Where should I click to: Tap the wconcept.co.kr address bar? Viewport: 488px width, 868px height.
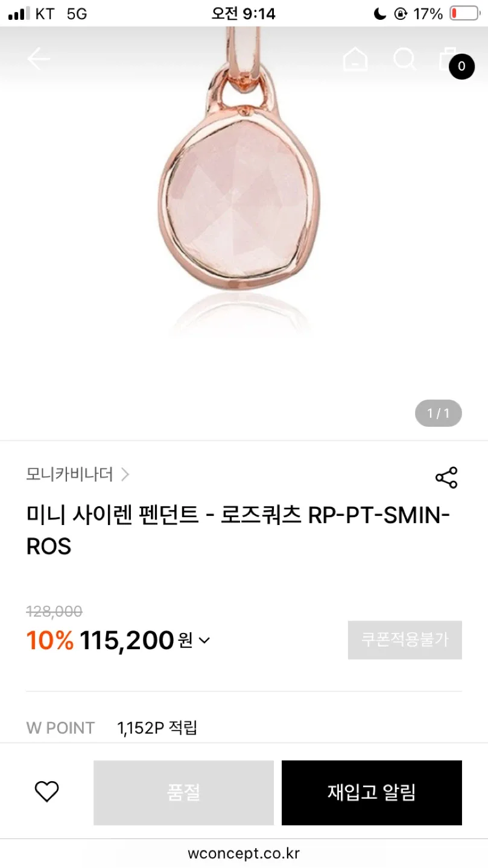[x=244, y=853]
